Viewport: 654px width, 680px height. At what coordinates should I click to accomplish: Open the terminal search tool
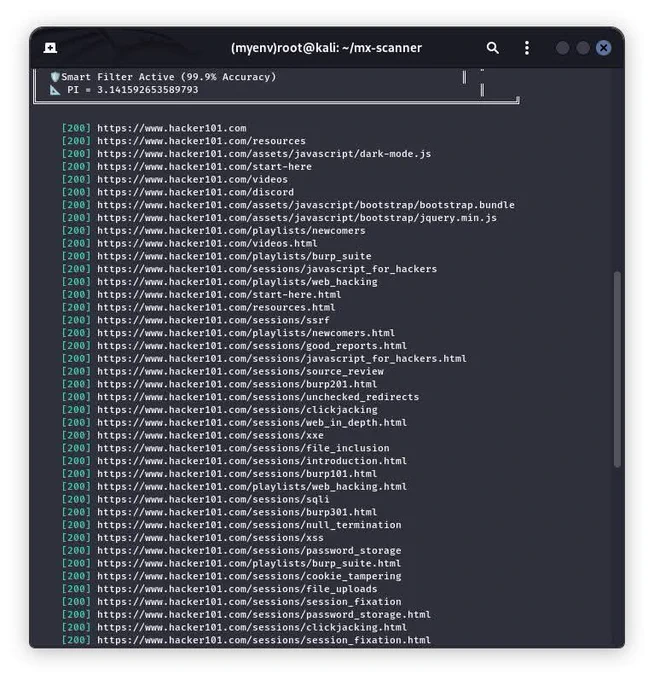click(492, 48)
